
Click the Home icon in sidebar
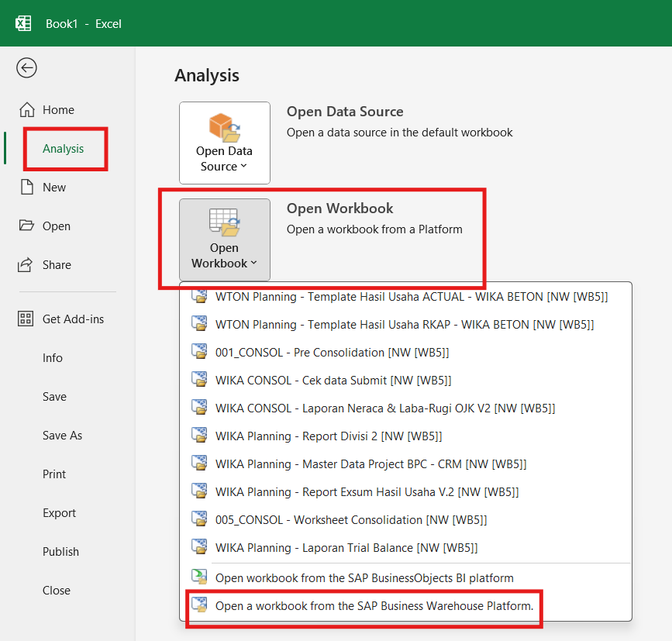pyautogui.click(x=27, y=110)
